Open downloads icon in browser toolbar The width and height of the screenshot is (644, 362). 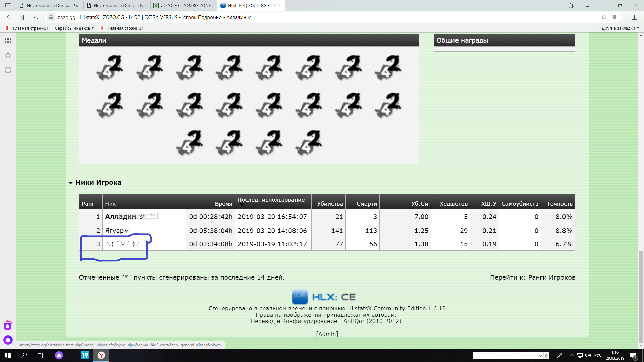(634, 17)
